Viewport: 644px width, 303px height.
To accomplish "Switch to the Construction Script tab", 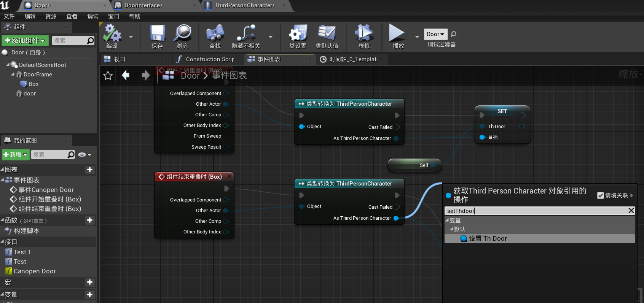I will pos(209,59).
